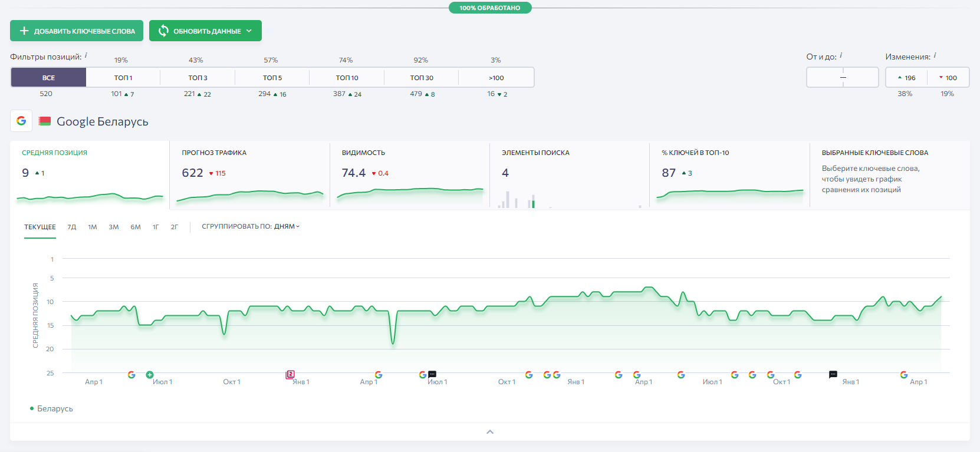Open the black comment marker near Июл 1

click(432, 374)
